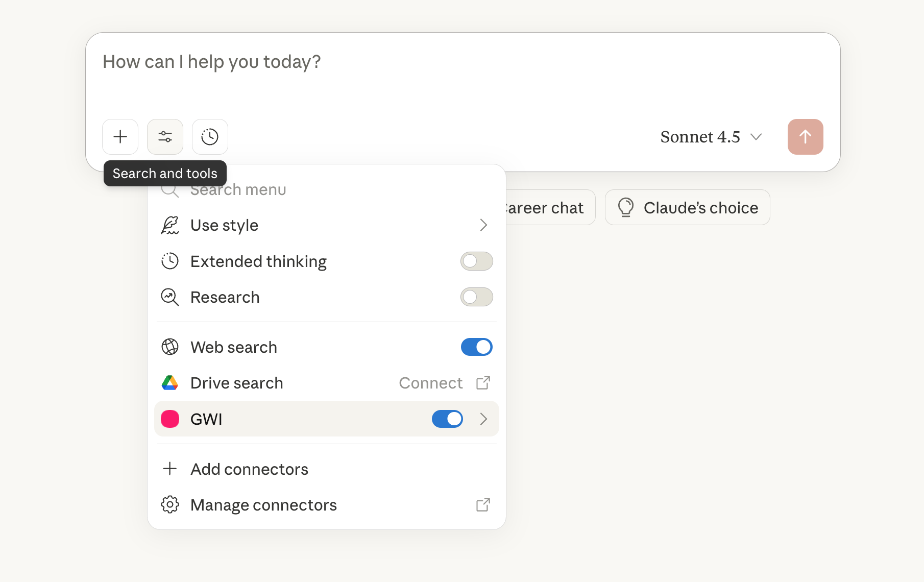Click the Drive search external link icon
The height and width of the screenshot is (582, 924).
[x=483, y=383]
